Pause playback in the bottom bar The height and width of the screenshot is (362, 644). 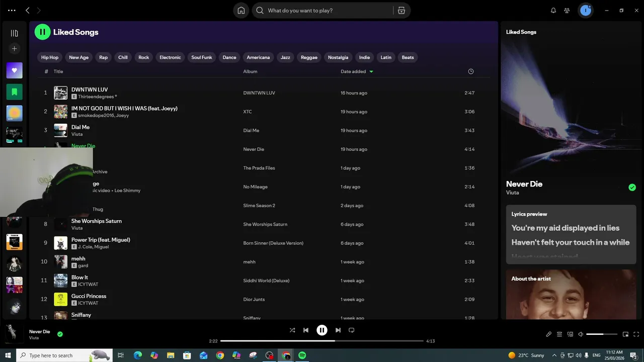[322, 330]
